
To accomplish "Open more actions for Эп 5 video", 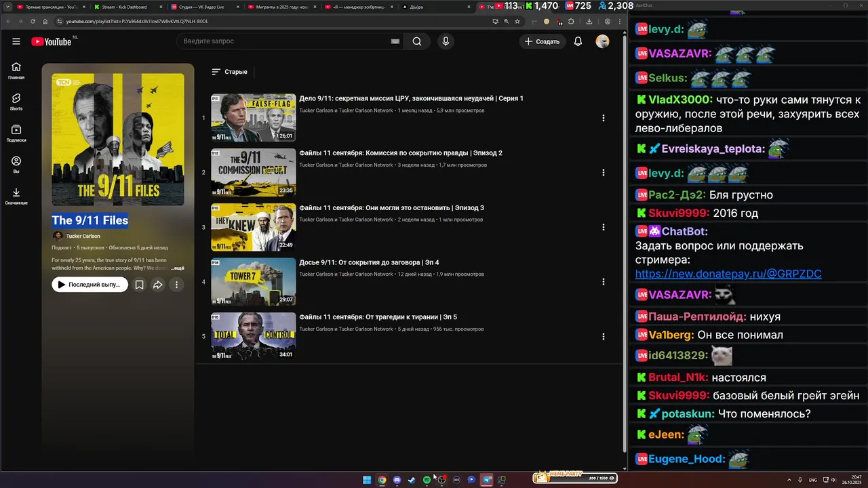I will tap(603, 336).
